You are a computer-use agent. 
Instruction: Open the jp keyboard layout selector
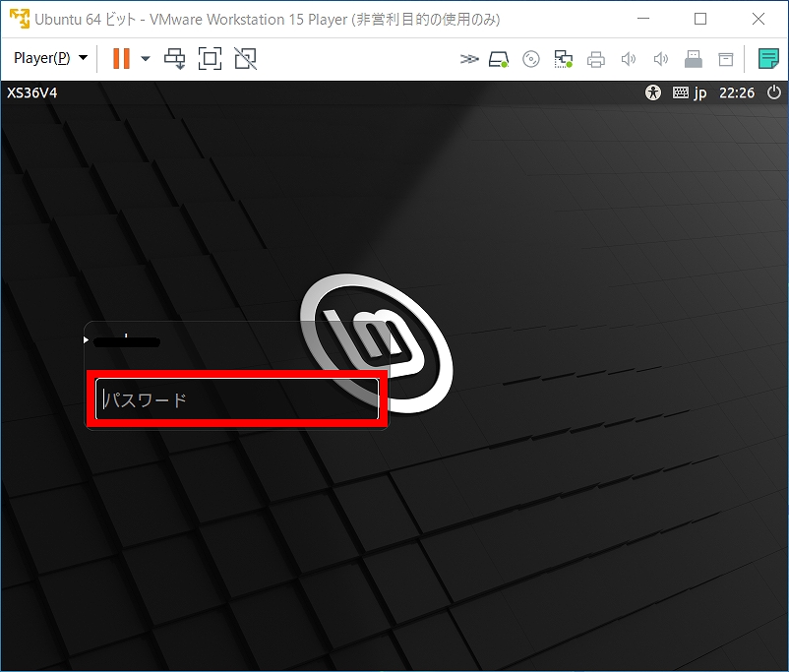pyautogui.click(x=690, y=92)
